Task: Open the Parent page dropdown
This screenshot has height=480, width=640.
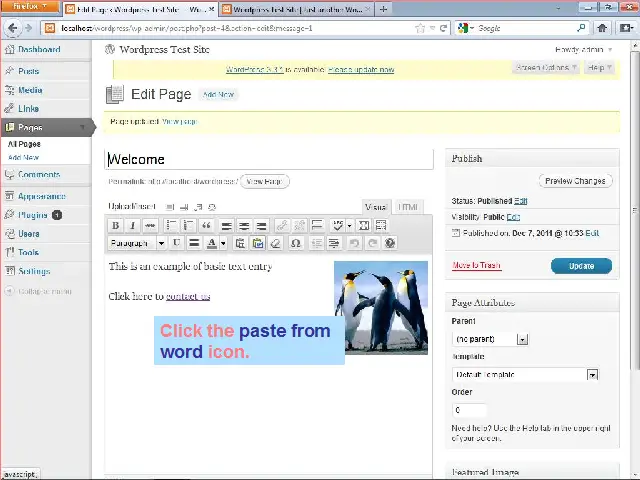Action: coord(491,339)
